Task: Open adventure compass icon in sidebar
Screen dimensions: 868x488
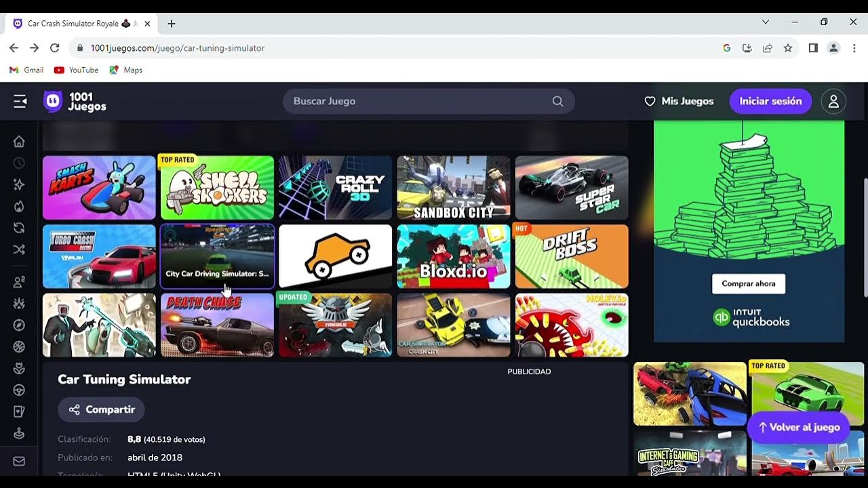Action: tap(19, 325)
